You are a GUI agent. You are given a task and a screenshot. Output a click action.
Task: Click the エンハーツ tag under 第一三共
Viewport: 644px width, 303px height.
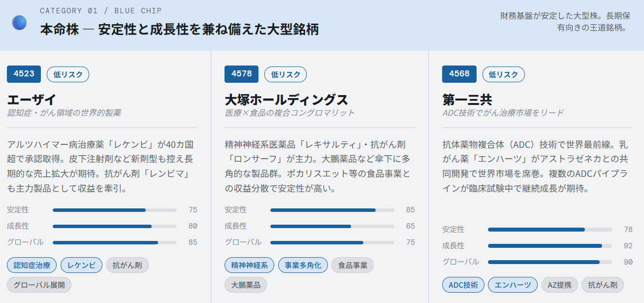pyautogui.click(x=513, y=284)
